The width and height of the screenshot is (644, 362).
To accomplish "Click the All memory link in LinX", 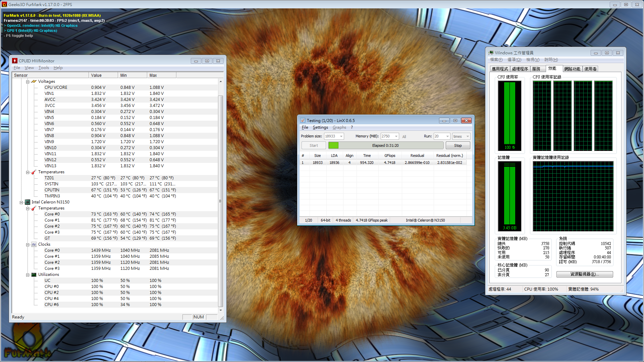I will pos(404,136).
